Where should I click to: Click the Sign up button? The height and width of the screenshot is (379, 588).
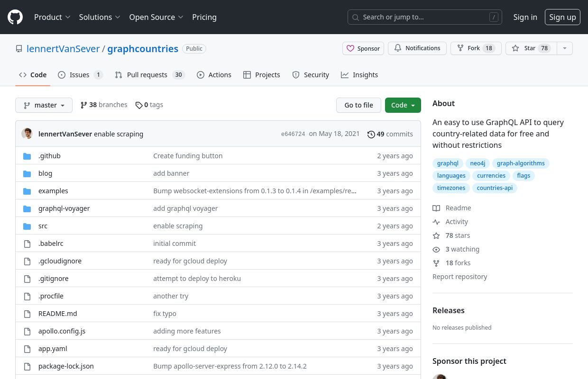[x=562, y=17]
